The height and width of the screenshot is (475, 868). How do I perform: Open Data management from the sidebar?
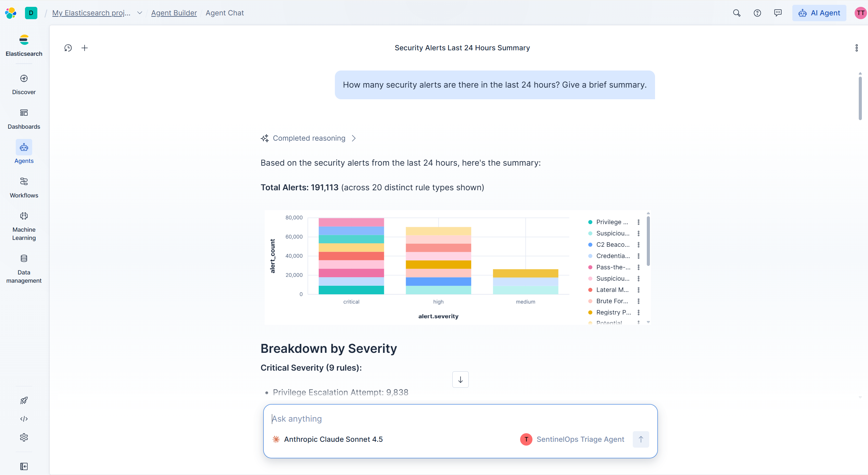pyautogui.click(x=24, y=269)
